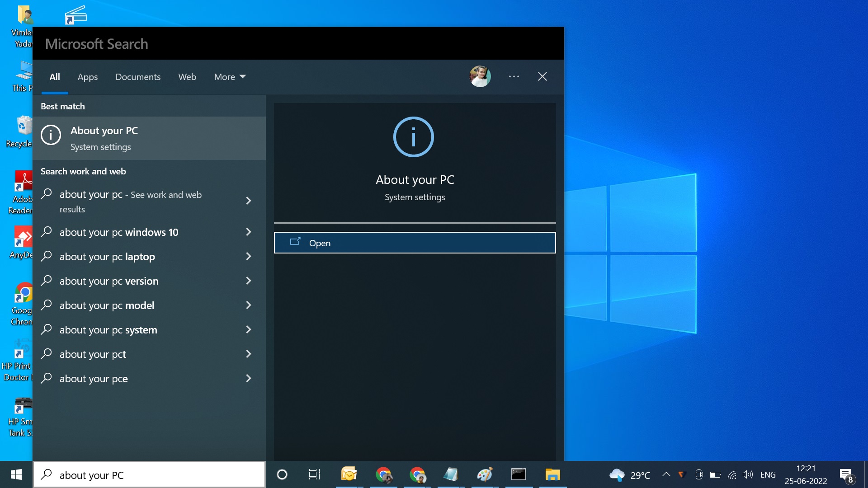The width and height of the screenshot is (868, 488).
Task: Expand the More filter dropdown
Action: pyautogui.click(x=230, y=77)
